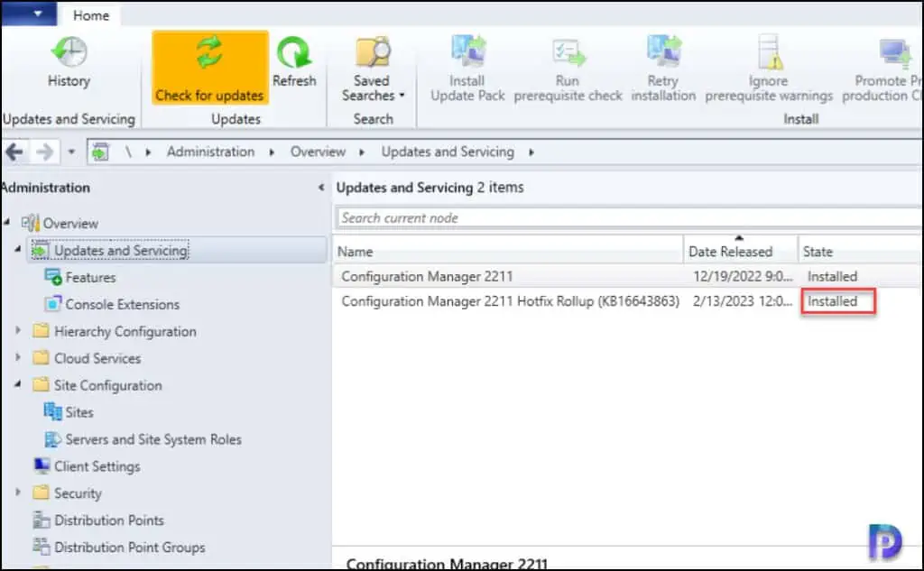924x571 pixels.
Task: Go back with the back arrow
Action: (14, 152)
